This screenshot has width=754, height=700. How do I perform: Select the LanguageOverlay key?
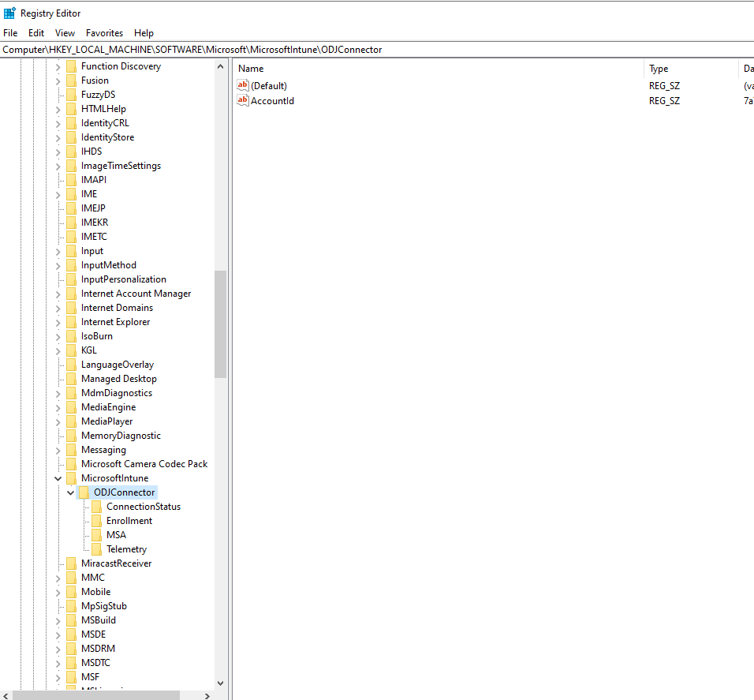(118, 365)
